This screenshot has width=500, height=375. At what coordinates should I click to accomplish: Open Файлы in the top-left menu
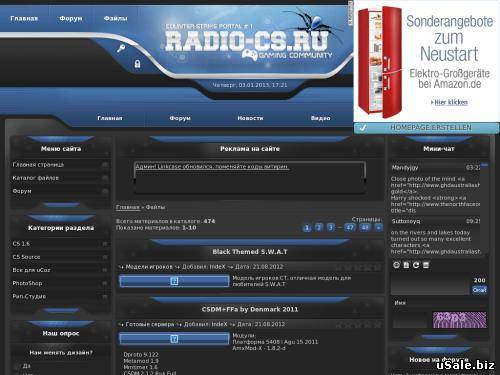click(115, 18)
